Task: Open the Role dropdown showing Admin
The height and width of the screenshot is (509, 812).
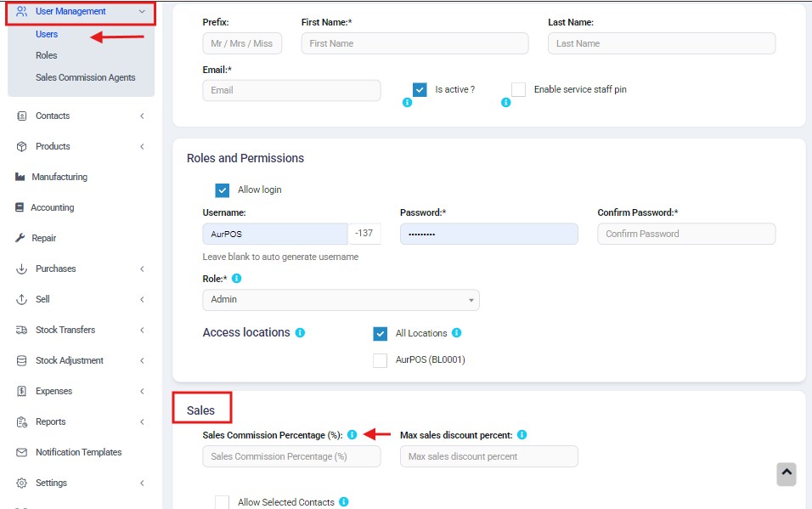Action: 341,300
